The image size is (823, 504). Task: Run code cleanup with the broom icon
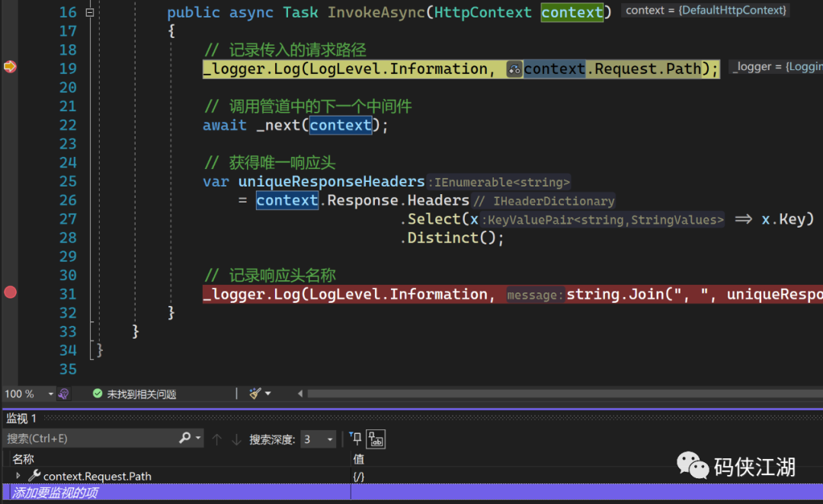coord(255,394)
